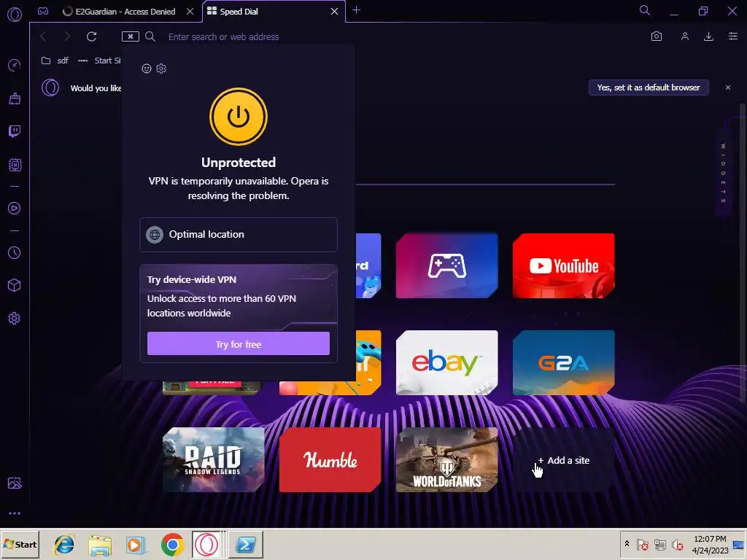Launch Internet Explorer from taskbar
Viewport: 747px width, 560px height.
click(64, 544)
